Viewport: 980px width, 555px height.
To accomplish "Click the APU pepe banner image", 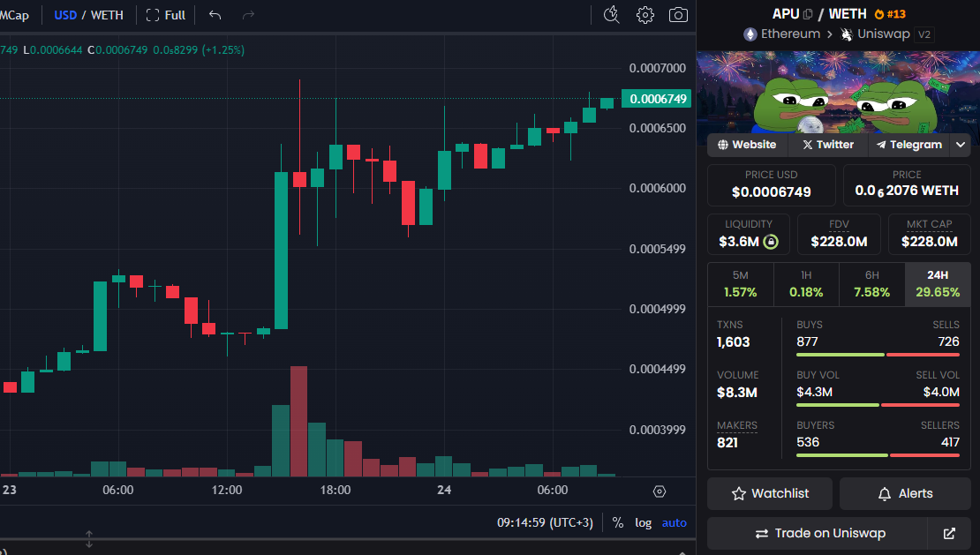I will click(838, 92).
